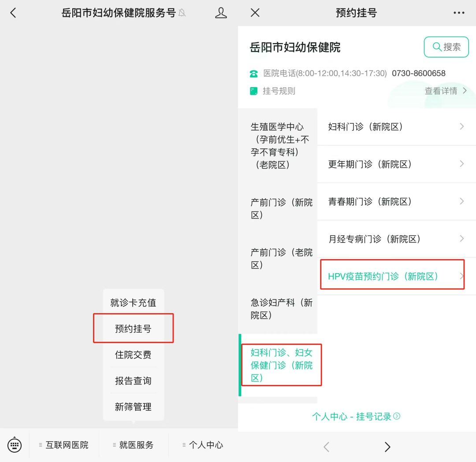Choose 报告查询 from popup menu
476x462 pixels.
(133, 381)
